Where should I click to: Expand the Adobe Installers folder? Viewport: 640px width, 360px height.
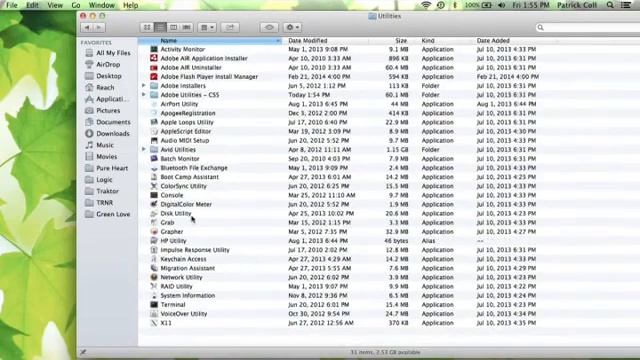coord(144,86)
